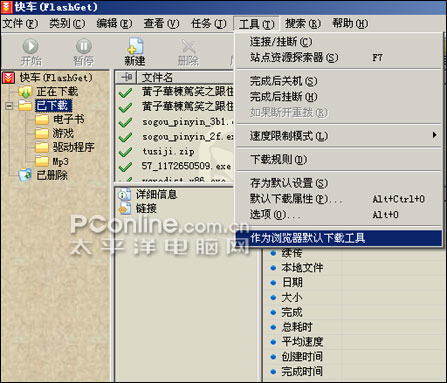The width and height of the screenshot is (447, 383).
Task: Click checkmark icon beside sogou_pinyin_3b1
Action: [125, 122]
